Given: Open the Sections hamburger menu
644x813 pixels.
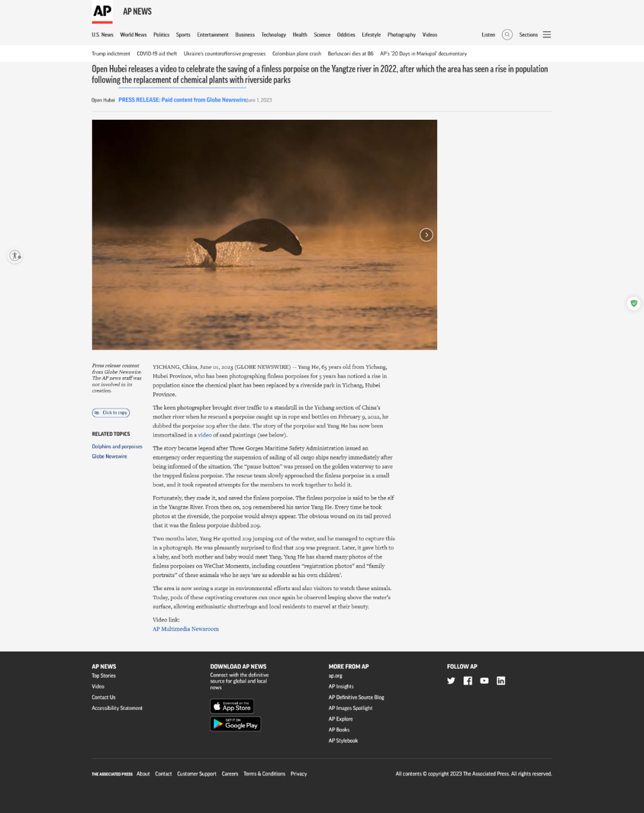Looking at the screenshot, I should [547, 35].
